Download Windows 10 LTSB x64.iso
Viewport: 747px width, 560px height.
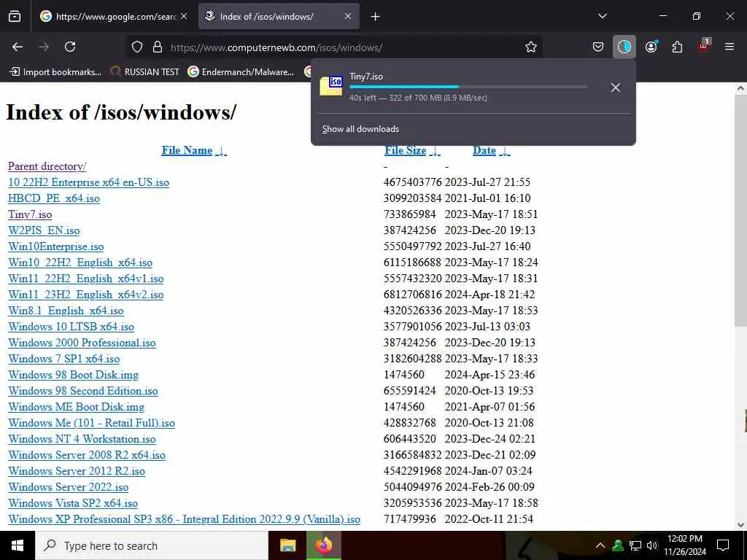(x=71, y=327)
